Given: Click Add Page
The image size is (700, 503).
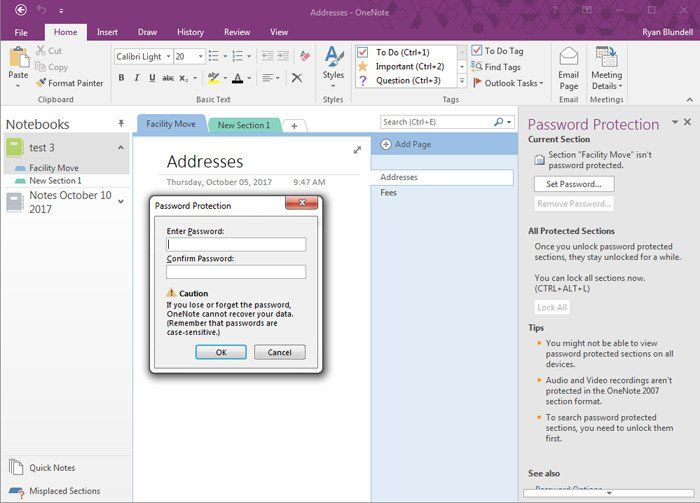Looking at the screenshot, I should (x=406, y=144).
